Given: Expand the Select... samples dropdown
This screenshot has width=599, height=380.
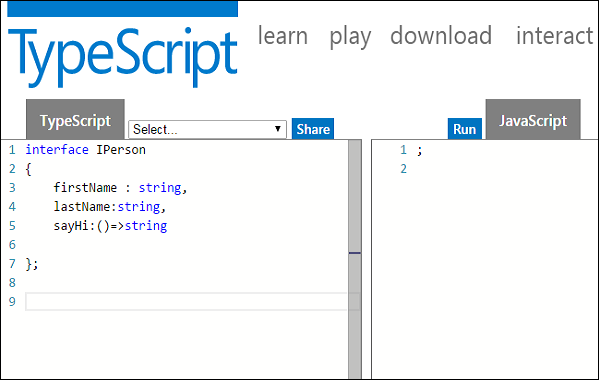Looking at the screenshot, I should point(207,129).
